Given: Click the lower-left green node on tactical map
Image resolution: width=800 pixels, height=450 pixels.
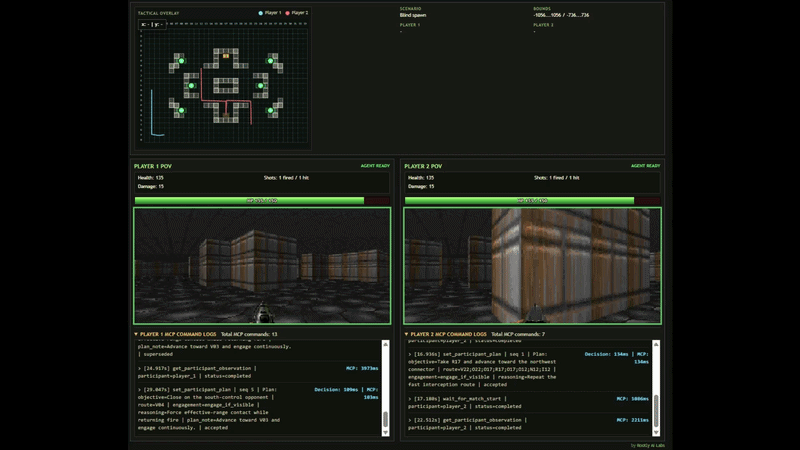Looking at the screenshot, I should pos(181,110).
